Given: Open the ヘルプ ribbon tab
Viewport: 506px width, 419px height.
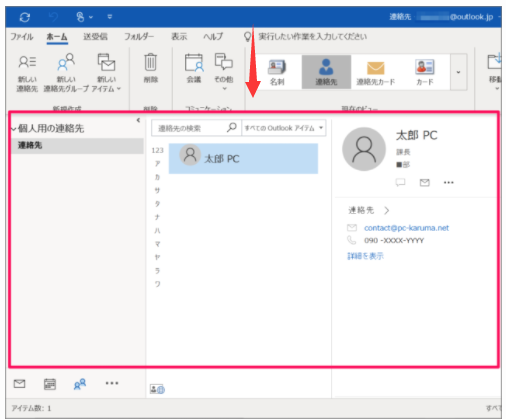Looking at the screenshot, I should [x=213, y=36].
